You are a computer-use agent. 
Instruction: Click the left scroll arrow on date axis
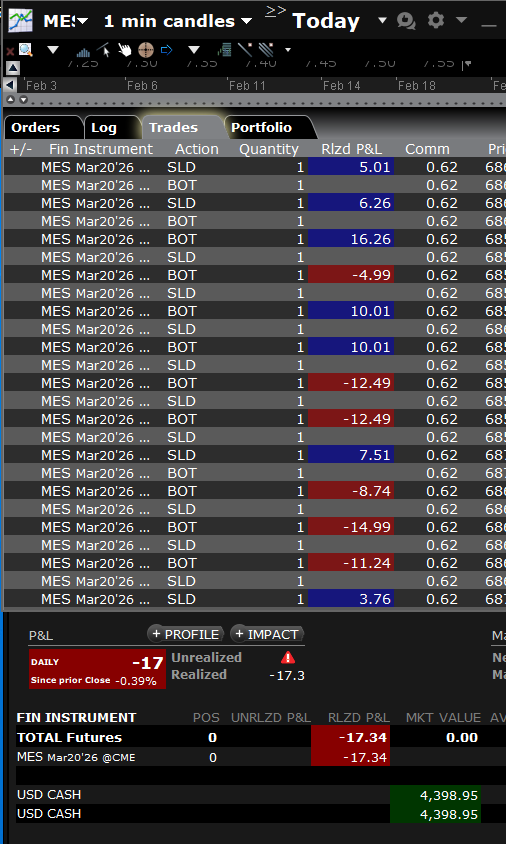pyautogui.click(x=10, y=85)
